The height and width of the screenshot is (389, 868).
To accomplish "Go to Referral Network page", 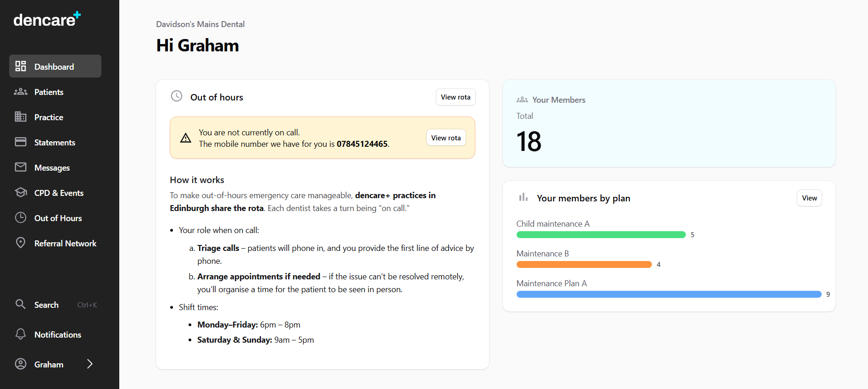I will [x=65, y=243].
